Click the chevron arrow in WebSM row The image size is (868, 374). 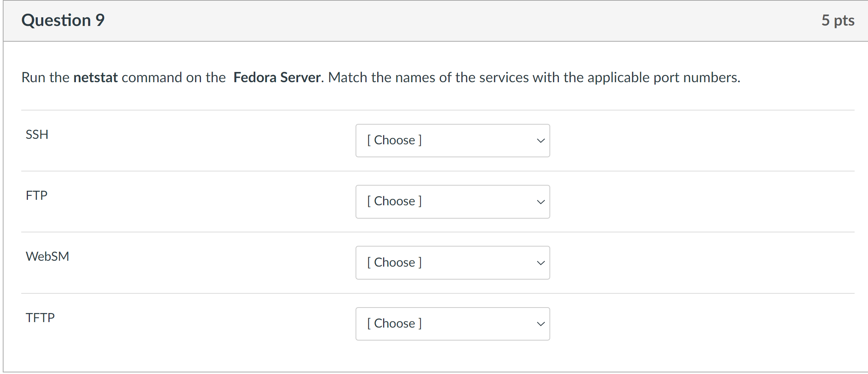(541, 263)
